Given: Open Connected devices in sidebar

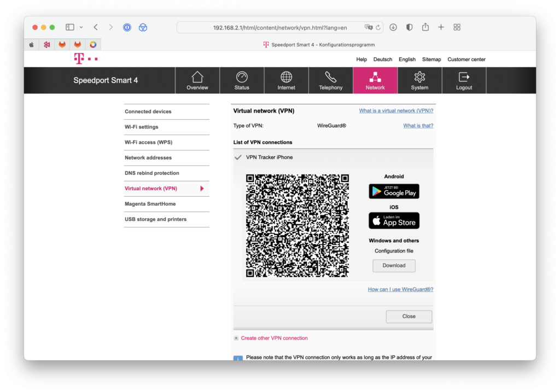Looking at the screenshot, I should pyautogui.click(x=166, y=112).
